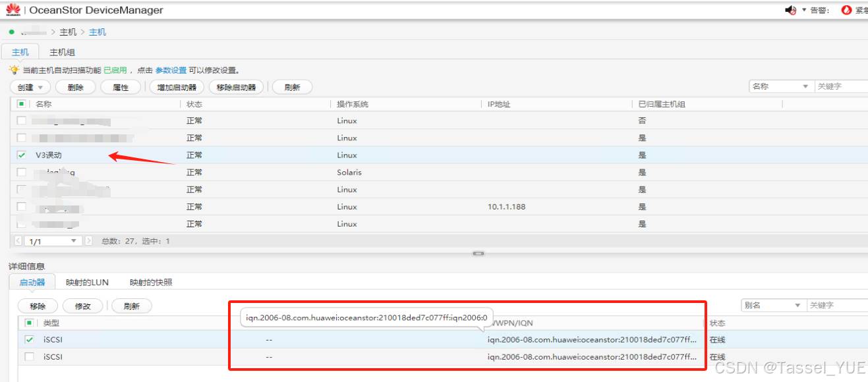This screenshot has width=868, height=382.
Task: Click the 属性 button
Action: (121, 87)
